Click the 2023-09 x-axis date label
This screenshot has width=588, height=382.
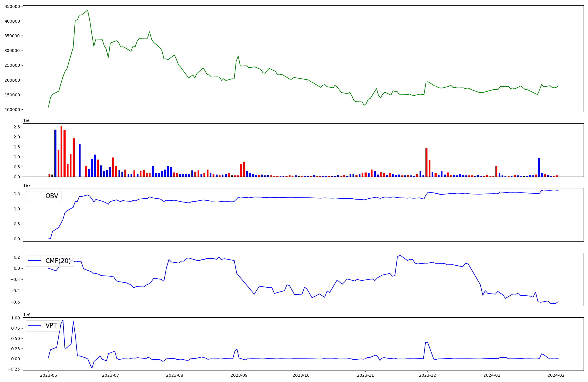[x=239, y=375]
